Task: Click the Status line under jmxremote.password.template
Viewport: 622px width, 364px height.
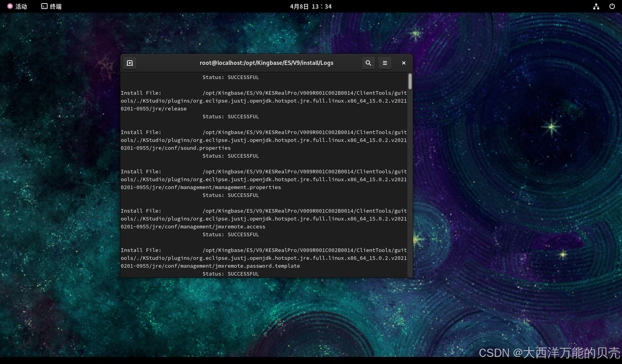Action: (231, 274)
